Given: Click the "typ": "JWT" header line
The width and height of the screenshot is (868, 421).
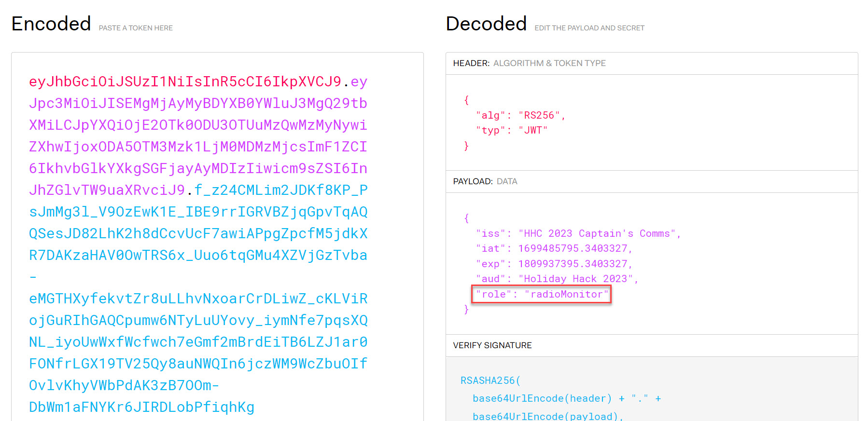Looking at the screenshot, I should 512,130.
